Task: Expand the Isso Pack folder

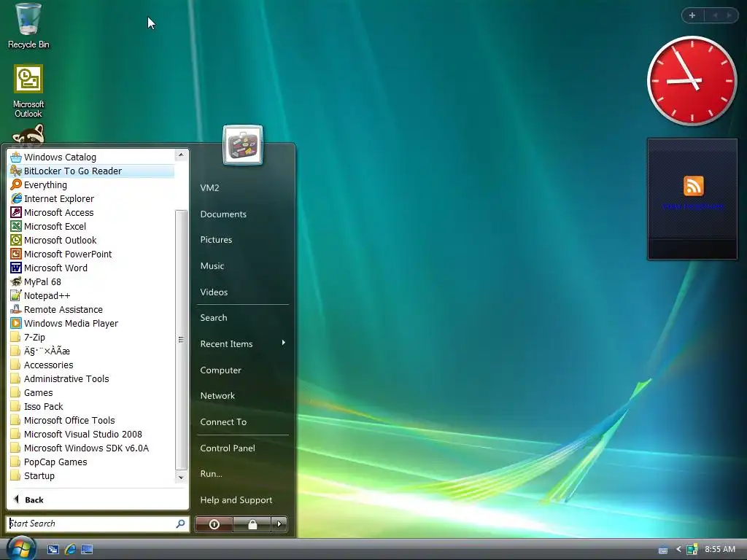Action: 91,406
